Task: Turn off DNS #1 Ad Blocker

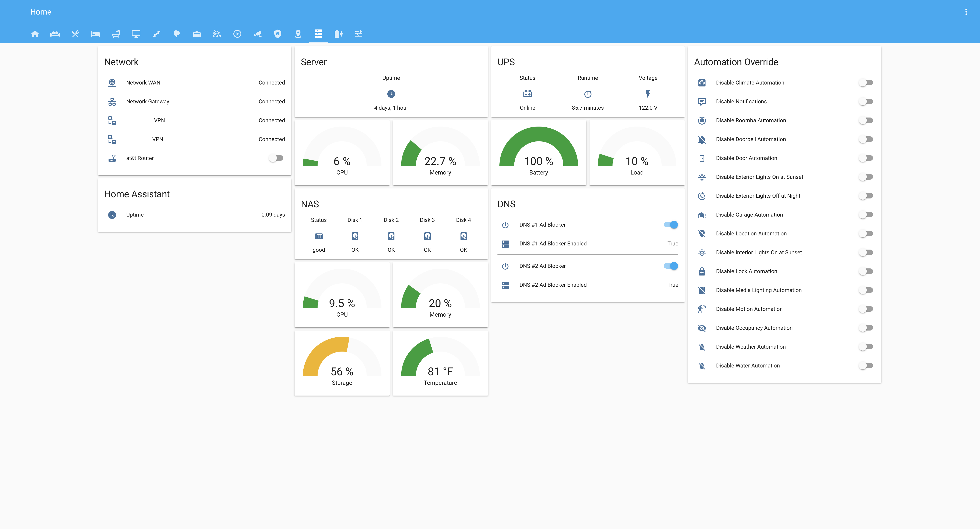Action: click(671, 225)
